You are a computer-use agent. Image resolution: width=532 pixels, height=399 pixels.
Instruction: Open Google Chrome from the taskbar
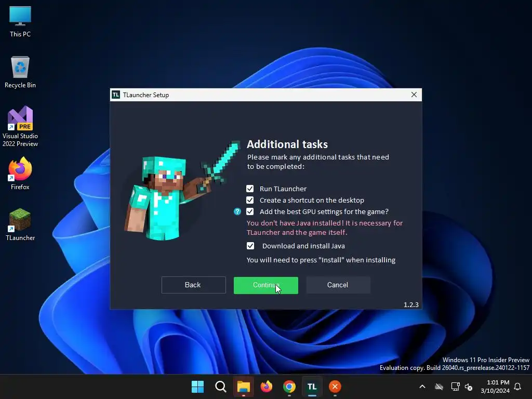pyautogui.click(x=289, y=387)
